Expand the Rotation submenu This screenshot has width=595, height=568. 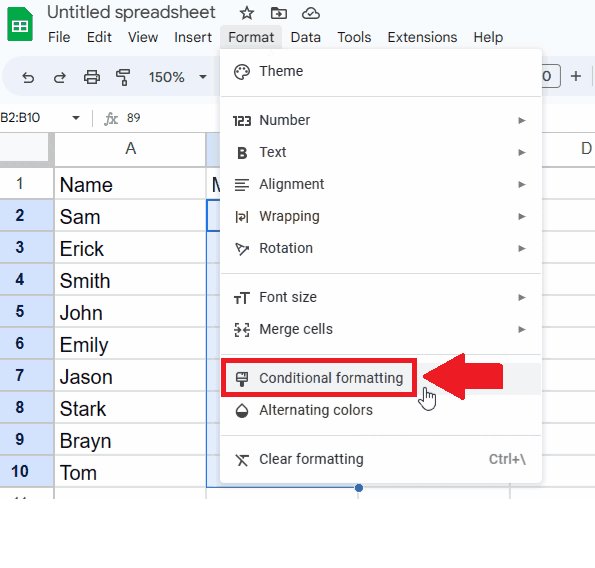(x=381, y=249)
